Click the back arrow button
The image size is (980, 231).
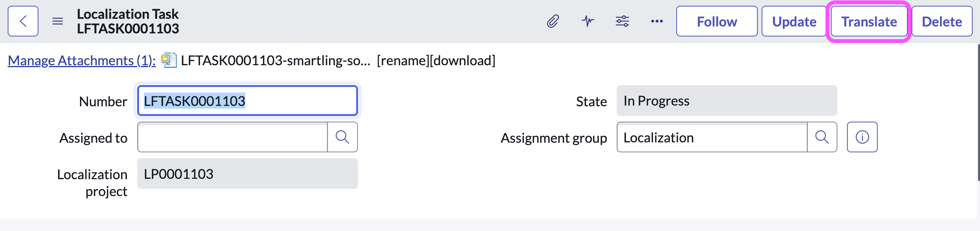click(x=23, y=21)
